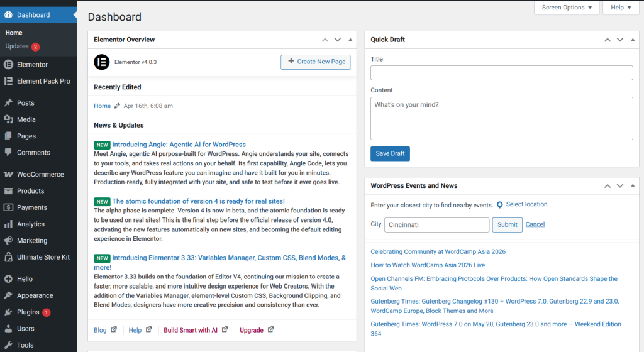
Task: Open the atomic foundation of version 4 article
Action: [x=198, y=201]
